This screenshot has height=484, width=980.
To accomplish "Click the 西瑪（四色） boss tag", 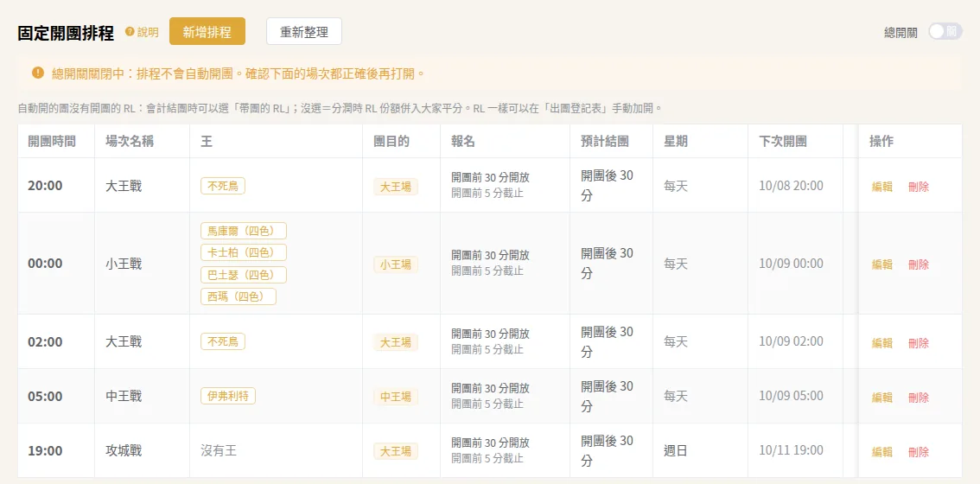I will coord(239,296).
